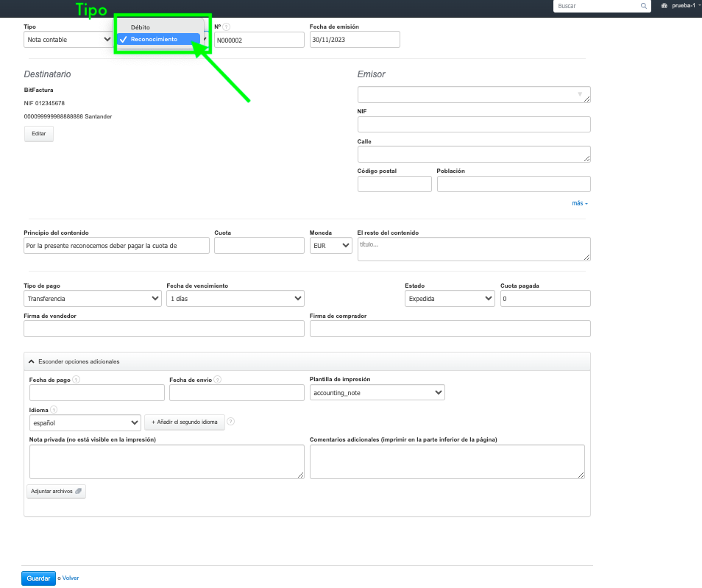The width and height of the screenshot is (702, 588).
Task: Click the help icon next to Idioma
Action: click(54, 410)
